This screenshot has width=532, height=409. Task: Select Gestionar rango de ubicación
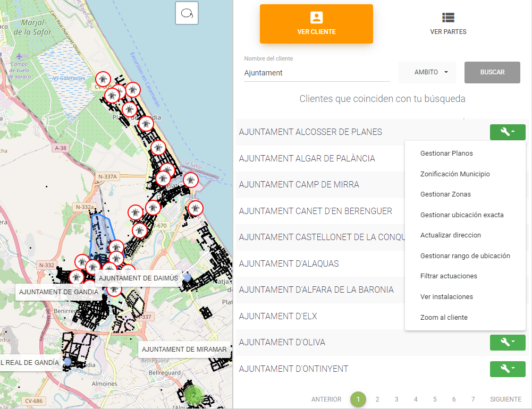click(465, 256)
